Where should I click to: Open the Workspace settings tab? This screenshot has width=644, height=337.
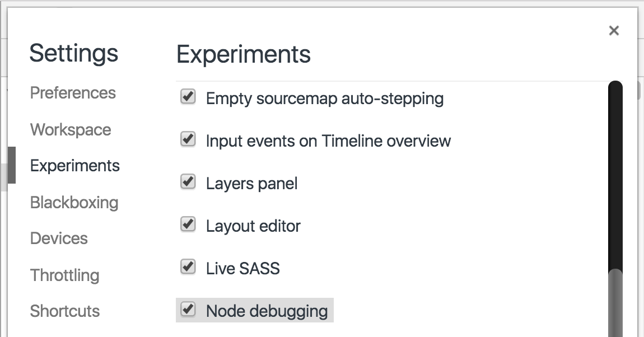[x=70, y=130]
